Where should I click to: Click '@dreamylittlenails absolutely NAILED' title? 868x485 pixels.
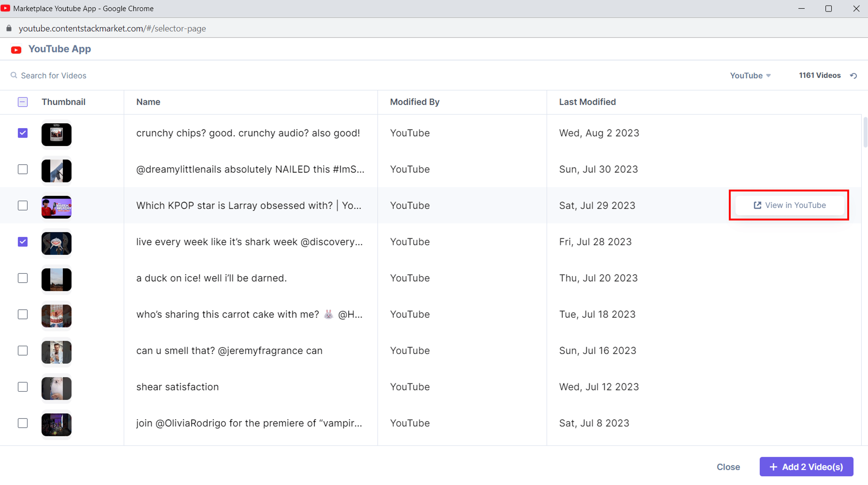click(250, 169)
